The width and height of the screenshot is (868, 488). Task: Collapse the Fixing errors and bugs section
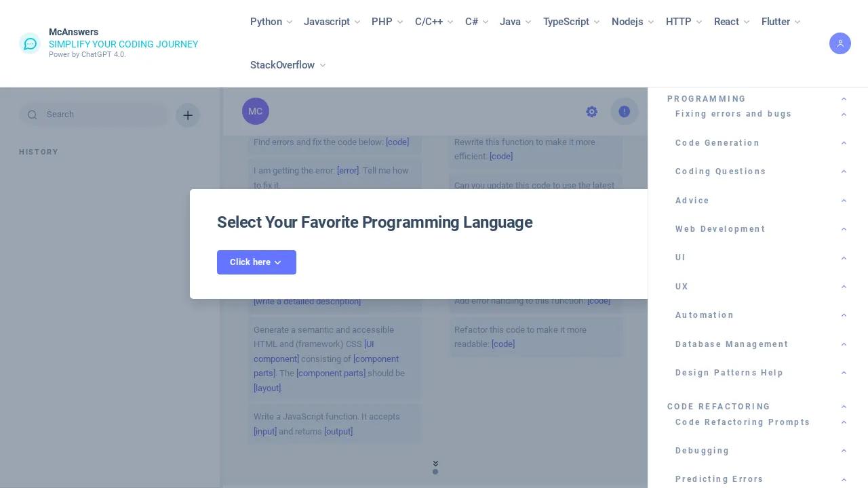point(844,115)
